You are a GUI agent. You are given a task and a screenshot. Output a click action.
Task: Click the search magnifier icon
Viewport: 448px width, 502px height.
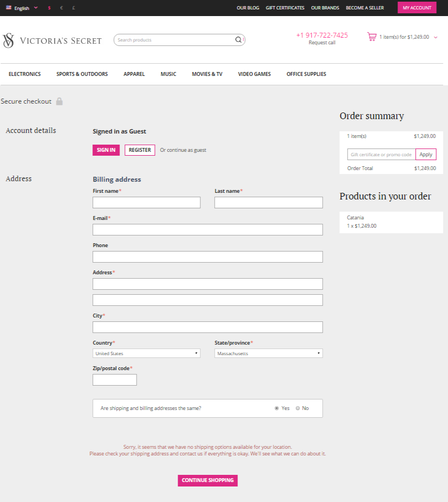click(239, 40)
